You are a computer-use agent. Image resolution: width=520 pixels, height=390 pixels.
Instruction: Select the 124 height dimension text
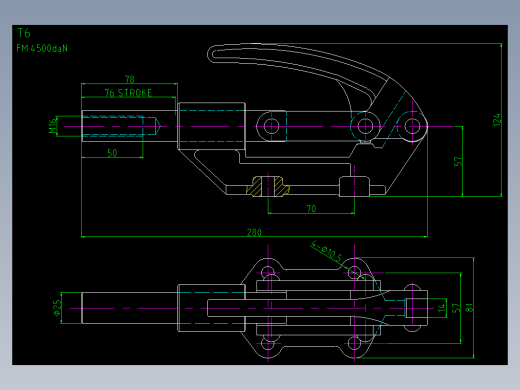(x=497, y=120)
